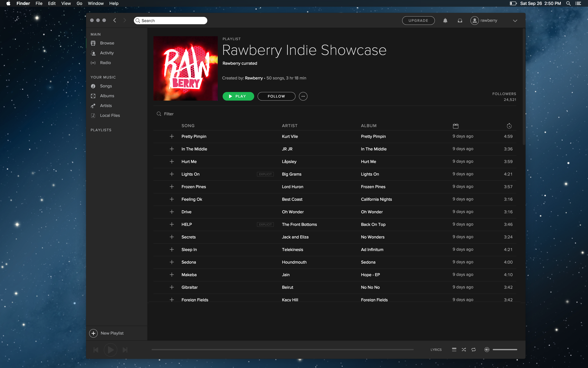Add Lights On with plus icon
This screenshot has width=588, height=368.
[172, 174]
